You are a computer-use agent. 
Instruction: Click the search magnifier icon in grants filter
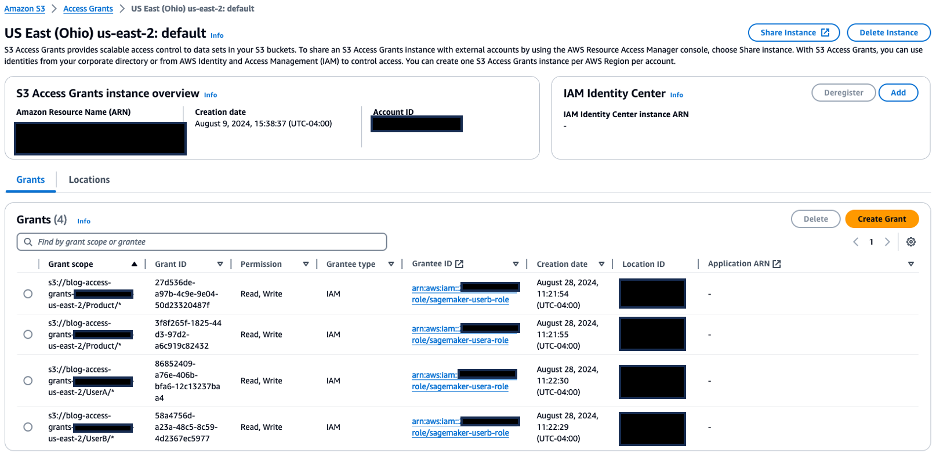point(28,242)
